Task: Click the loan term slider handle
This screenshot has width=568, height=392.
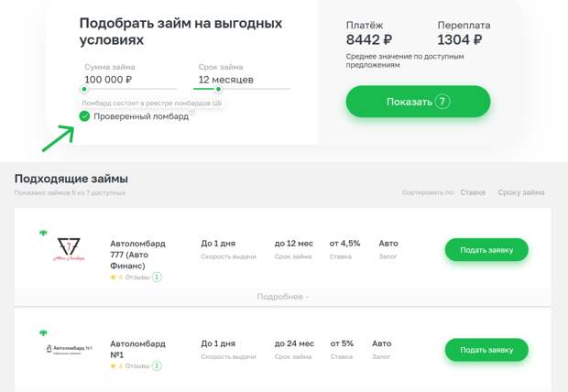Action: 218,89
